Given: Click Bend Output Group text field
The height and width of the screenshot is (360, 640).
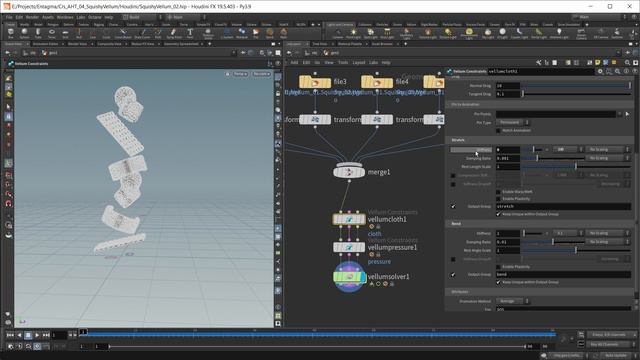Looking at the screenshot, I should coord(563,275).
